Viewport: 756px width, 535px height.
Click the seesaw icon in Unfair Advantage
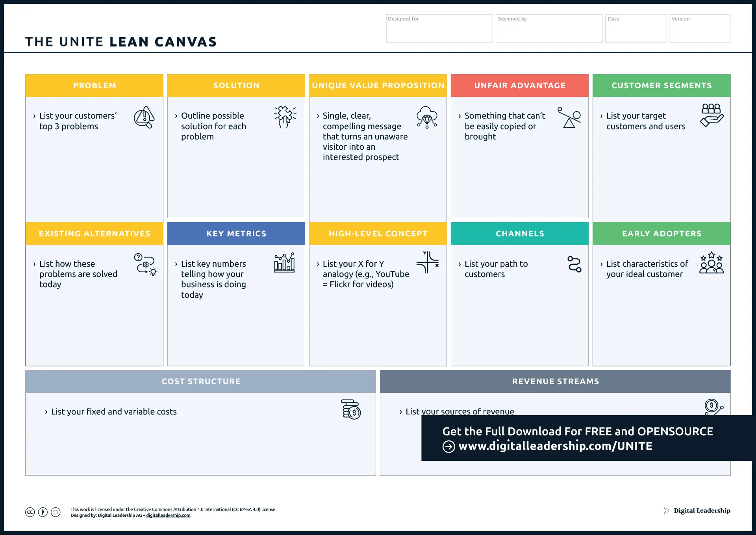click(569, 117)
